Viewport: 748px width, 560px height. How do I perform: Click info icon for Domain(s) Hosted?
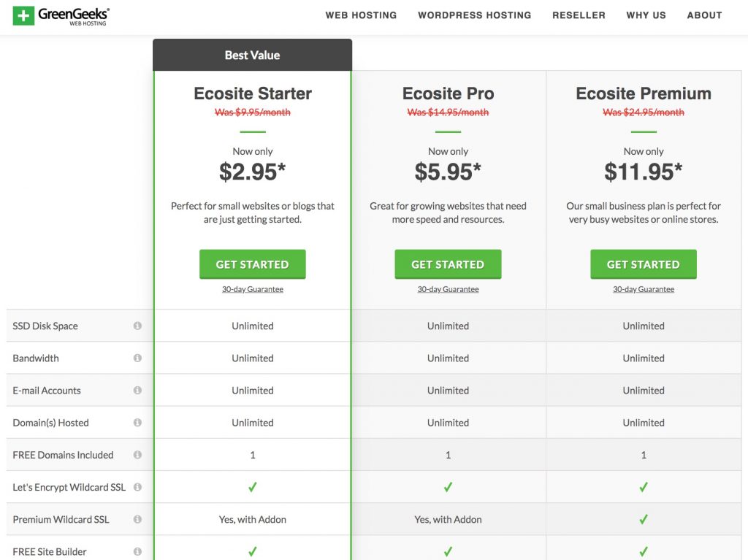click(x=137, y=423)
